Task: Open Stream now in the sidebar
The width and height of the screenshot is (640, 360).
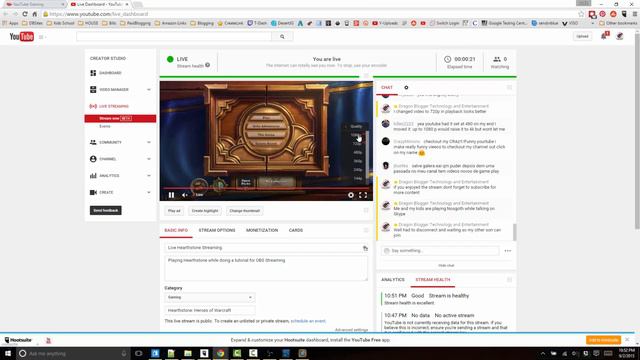Action: pyautogui.click(x=120, y=118)
